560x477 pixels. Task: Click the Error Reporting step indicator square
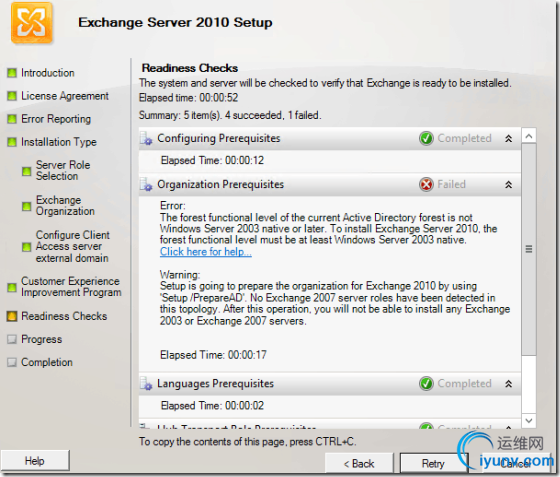12,119
